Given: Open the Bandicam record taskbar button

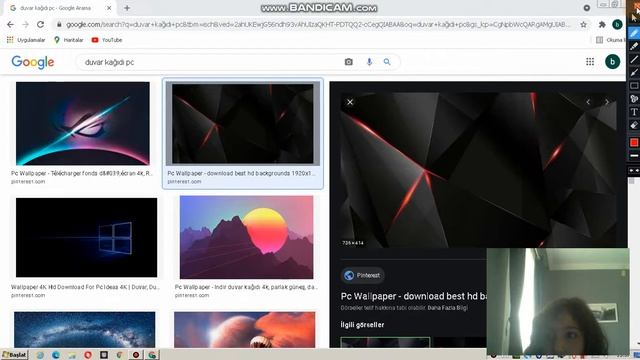Looking at the screenshot, I should click(x=136, y=355).
